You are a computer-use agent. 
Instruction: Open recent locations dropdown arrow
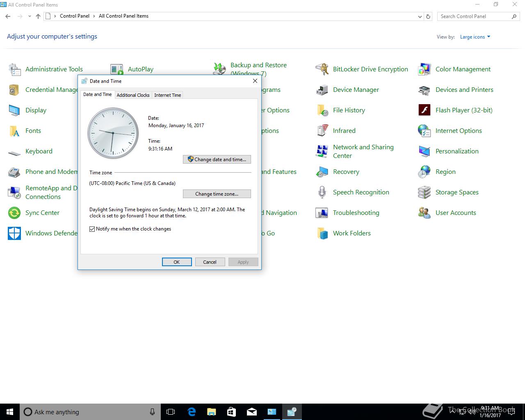[x=30, y=16]
